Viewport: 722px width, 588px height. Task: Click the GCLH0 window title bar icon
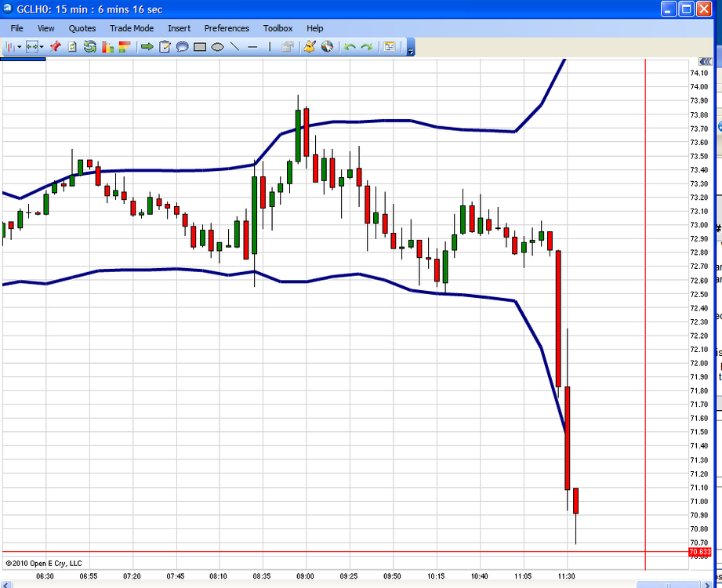pos(7,9)
